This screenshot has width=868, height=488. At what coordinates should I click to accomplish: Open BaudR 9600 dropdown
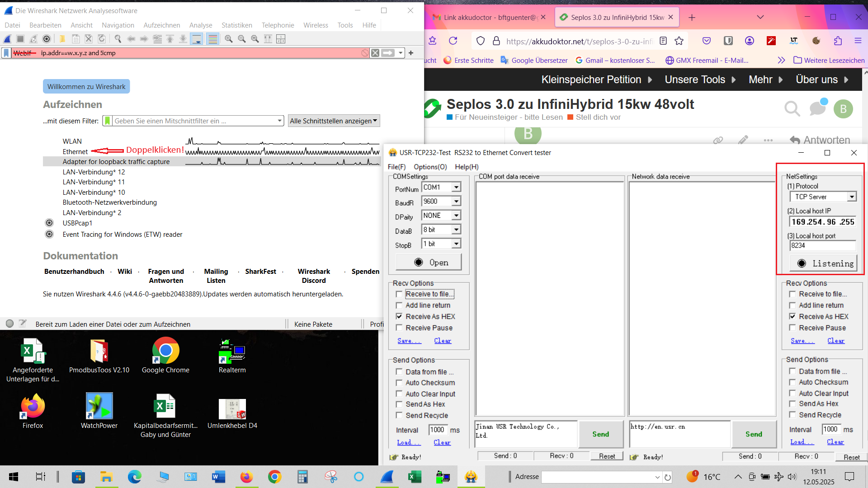pos(456,201)
